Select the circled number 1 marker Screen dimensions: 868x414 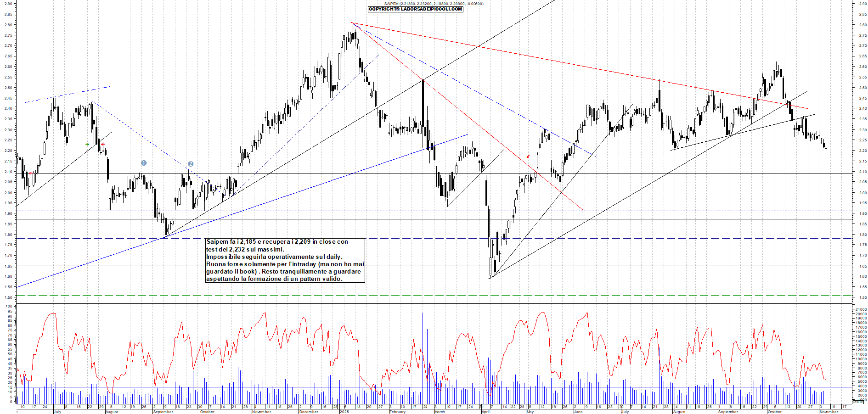point(144,163)
